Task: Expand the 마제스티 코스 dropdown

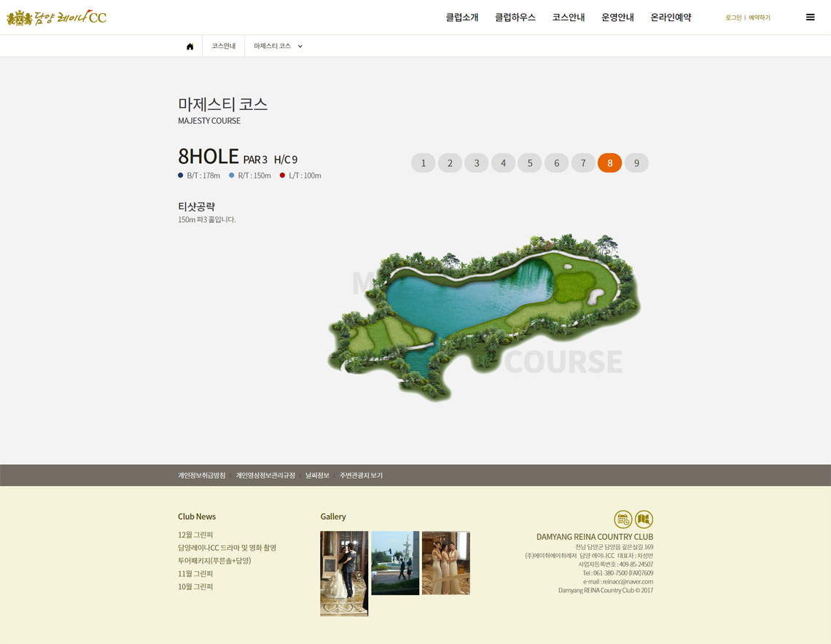Action: pyautogui.click(x=278, y=46)
